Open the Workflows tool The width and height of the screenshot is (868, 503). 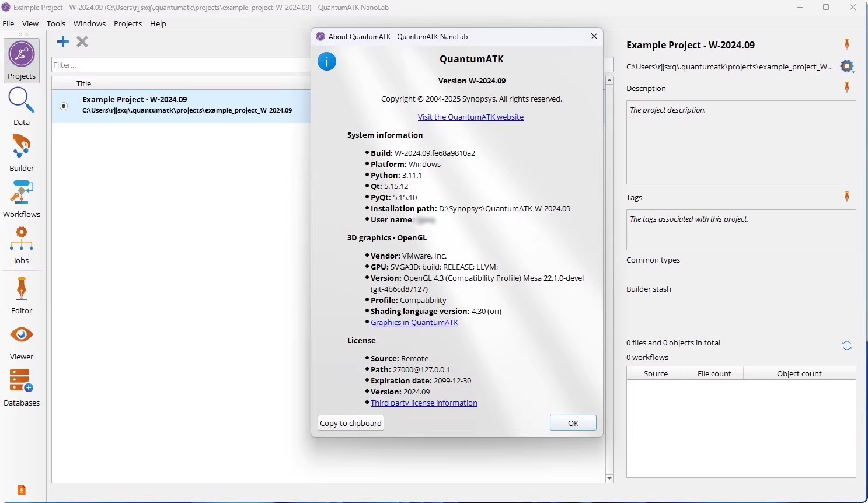point(22,199)
